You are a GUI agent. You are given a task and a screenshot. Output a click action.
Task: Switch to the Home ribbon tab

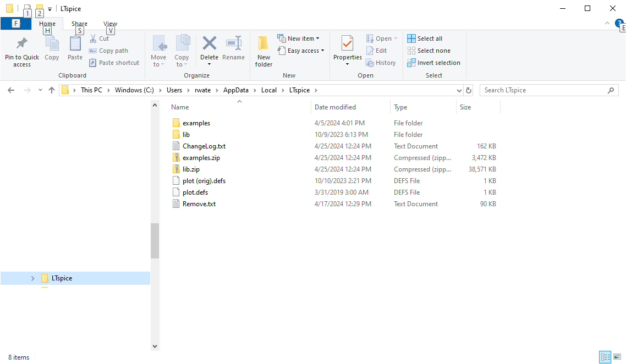click(47, 24)
